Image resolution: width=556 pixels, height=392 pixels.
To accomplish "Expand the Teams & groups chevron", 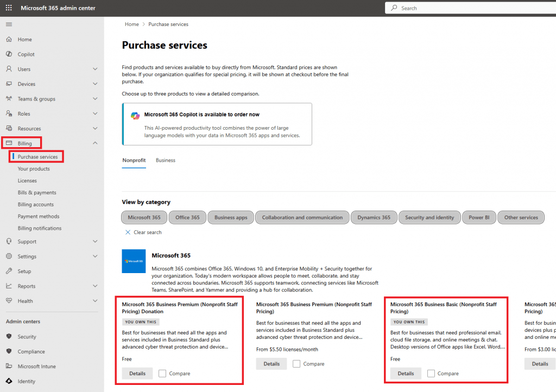I will tap(95, 98).
